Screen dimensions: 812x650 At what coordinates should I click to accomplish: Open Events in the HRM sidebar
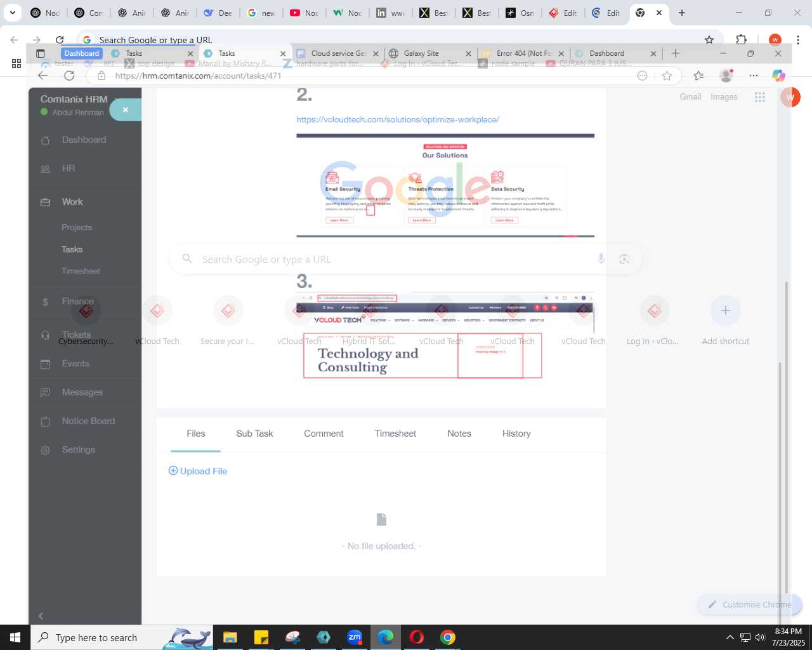click(x=75, y=364)
